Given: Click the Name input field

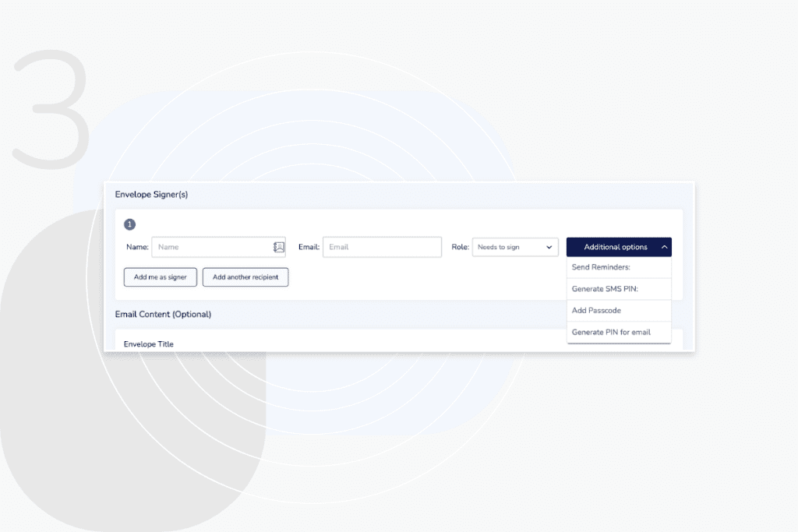Looking at the screenshot, I should point(218,247).
